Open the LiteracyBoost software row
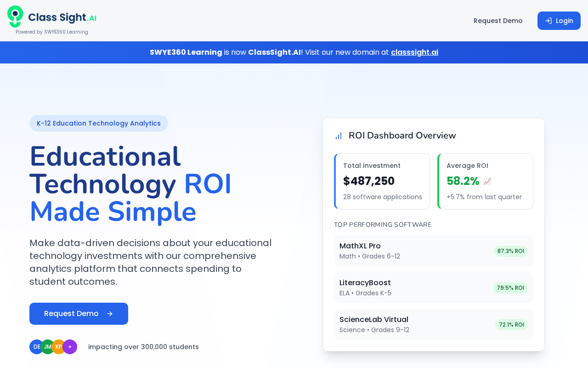 [x=434, y=287]
